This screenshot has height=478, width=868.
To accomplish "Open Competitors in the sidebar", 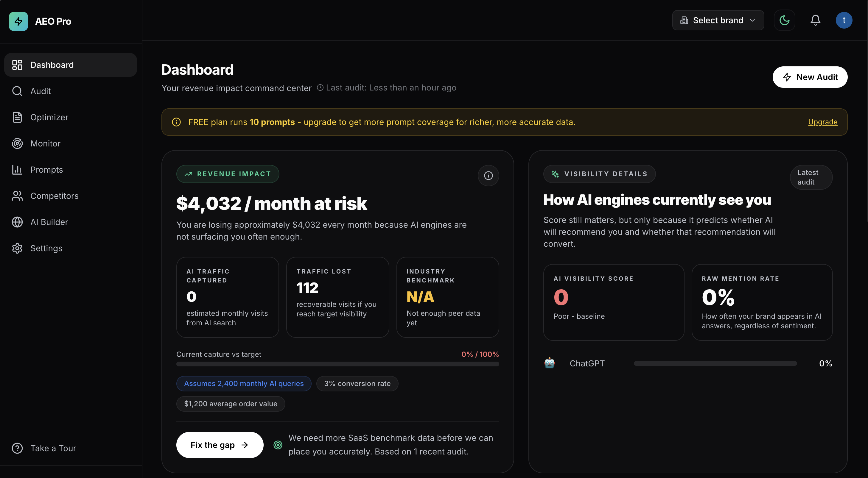I will [54, 196].
